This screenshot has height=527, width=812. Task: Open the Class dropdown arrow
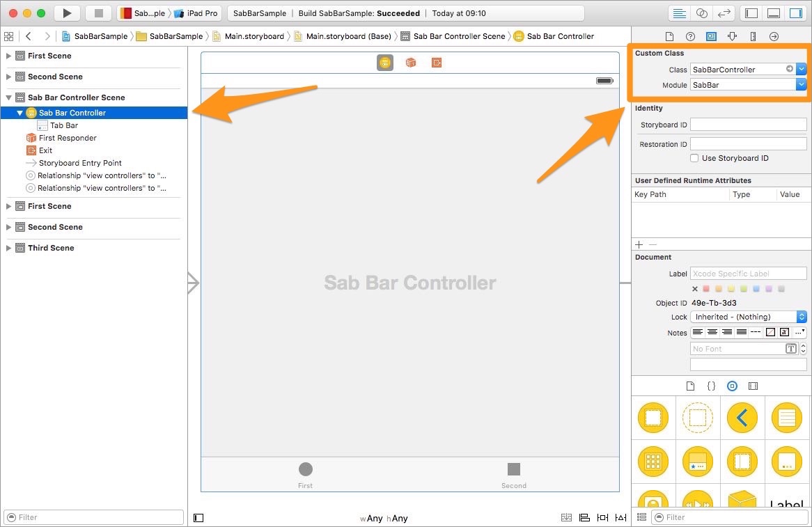[x=801, y=69]
